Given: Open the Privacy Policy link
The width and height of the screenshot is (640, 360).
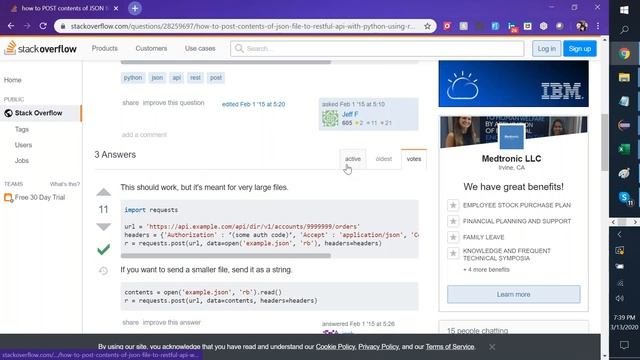Looking at the screenshot, I should (378, 347).
